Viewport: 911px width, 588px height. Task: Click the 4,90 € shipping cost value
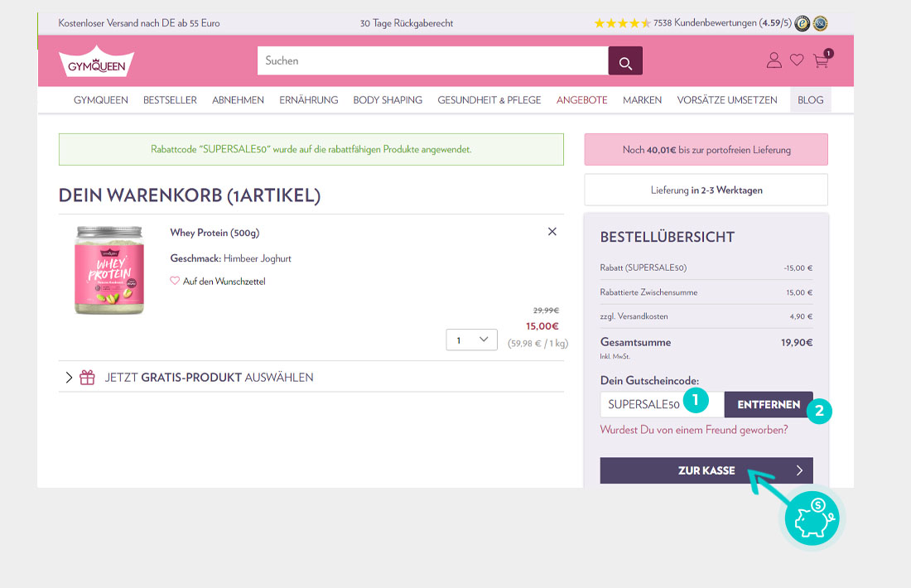801,316
